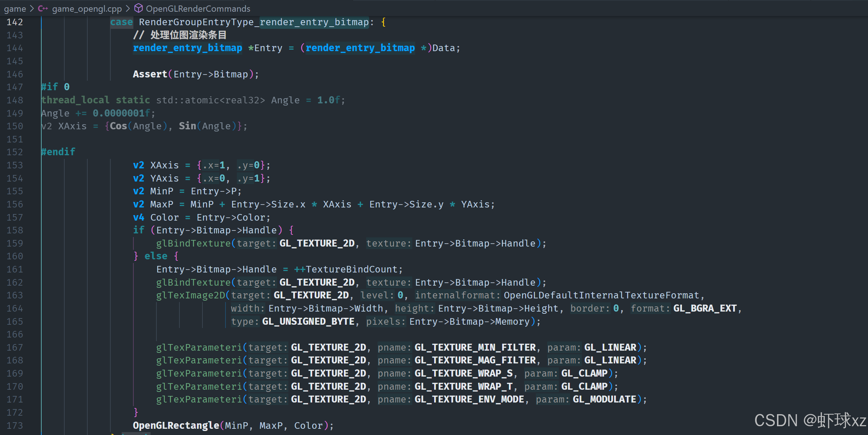Select line 158 via its line number
This screenshot has width=868, height=435.
coord(15,230)
